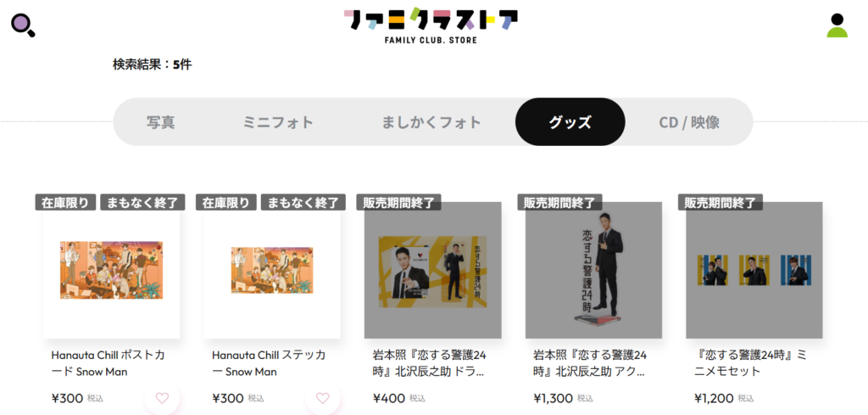Open the 北沢辰之助 drama goods thumbnail
Image resolution: width=868 pixels, height=415 pixels.
433,271
